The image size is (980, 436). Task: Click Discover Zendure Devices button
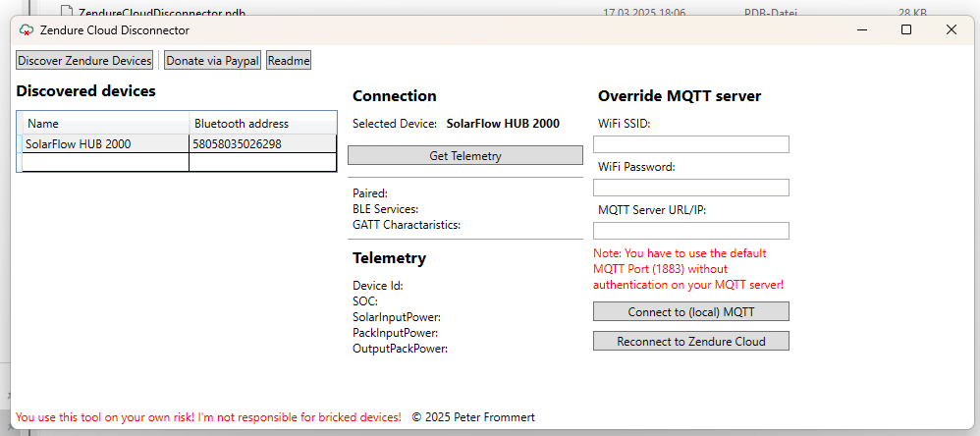point(84,61)
